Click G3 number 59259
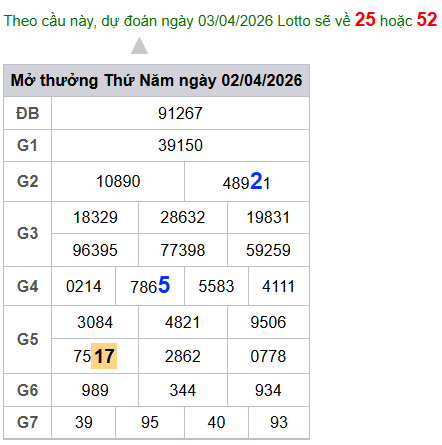Image resolution: width=442 pixels, height=445 pixels. pos(268,250)
